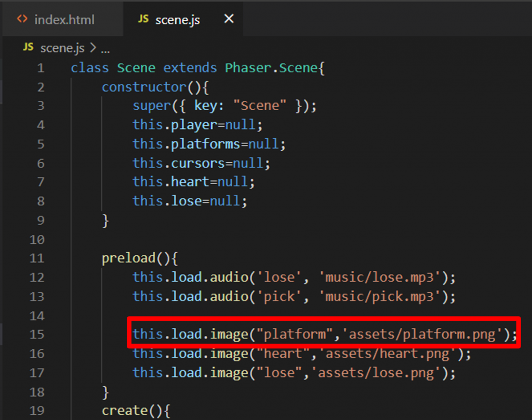The height and width of the screenshot is (420, 532).
Task: Click empty line 10 gutter number
Action: (x=37, y=240)
